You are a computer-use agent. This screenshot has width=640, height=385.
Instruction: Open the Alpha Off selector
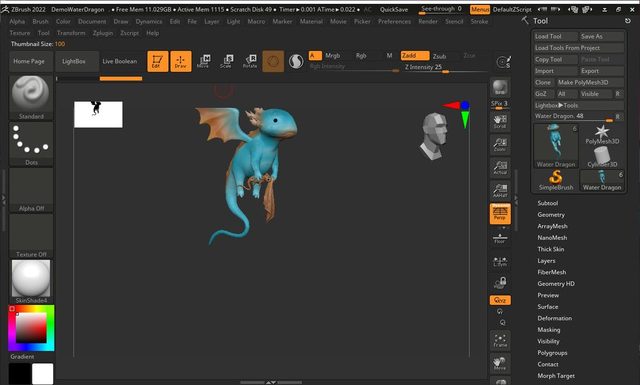click(31, 190)
